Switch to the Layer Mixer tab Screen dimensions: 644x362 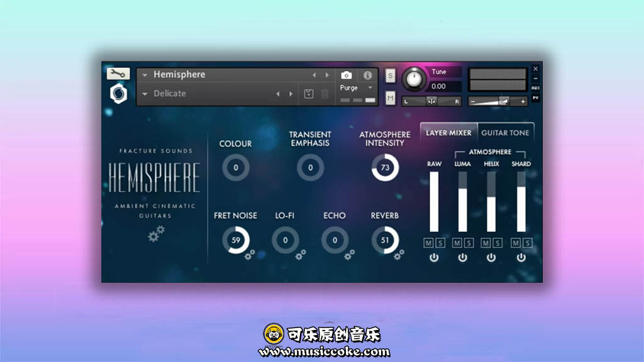coord(448,133)
